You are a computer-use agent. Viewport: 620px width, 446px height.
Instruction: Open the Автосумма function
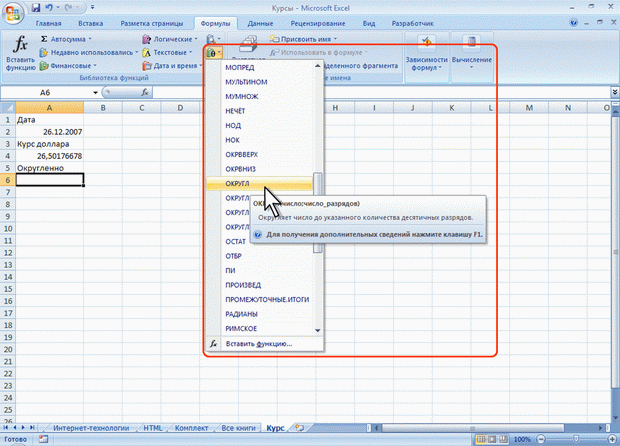(x=64, y=39)
